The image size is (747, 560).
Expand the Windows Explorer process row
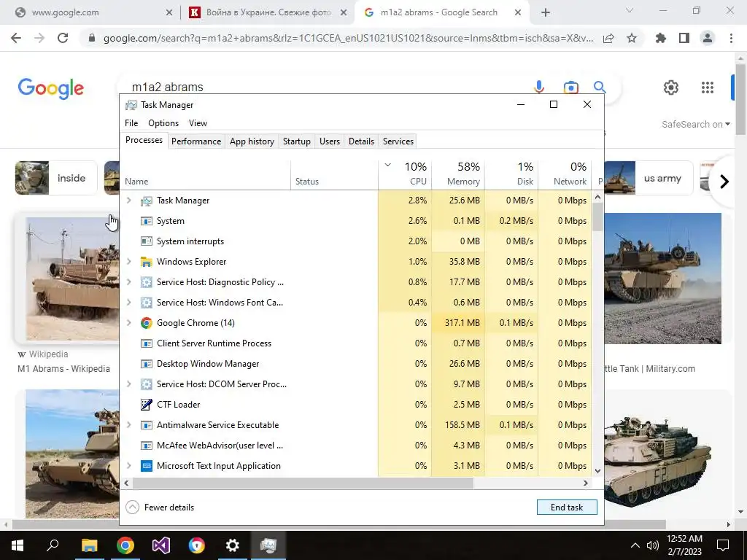coord(128,262)
